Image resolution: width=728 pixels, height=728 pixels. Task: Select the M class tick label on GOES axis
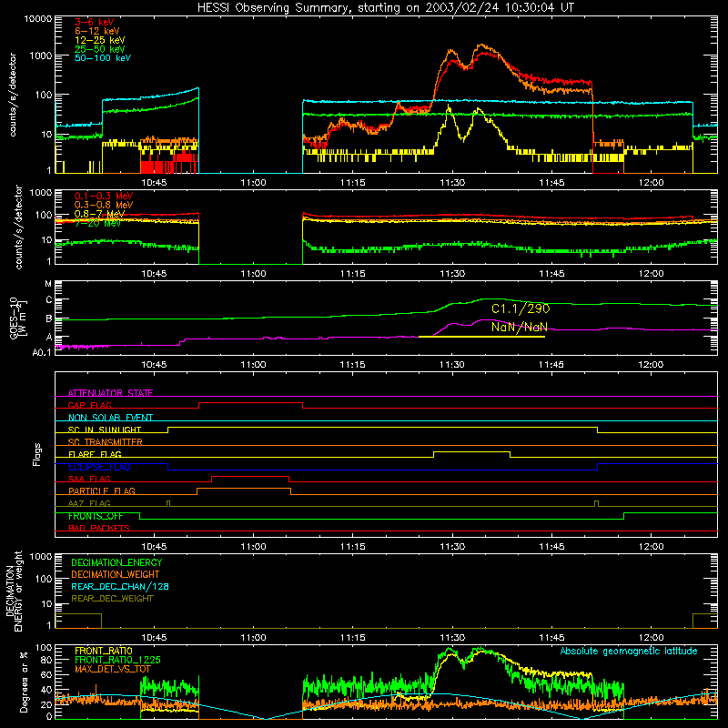tap(48, 284)
